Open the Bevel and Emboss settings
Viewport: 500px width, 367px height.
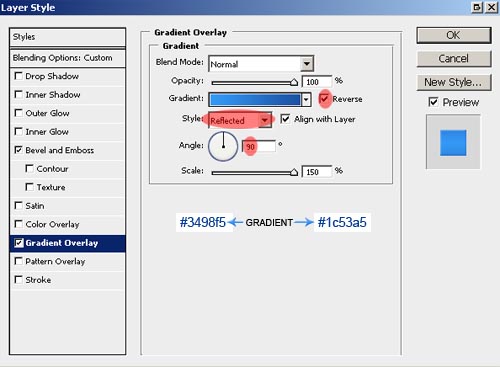[x=60, y=150]
